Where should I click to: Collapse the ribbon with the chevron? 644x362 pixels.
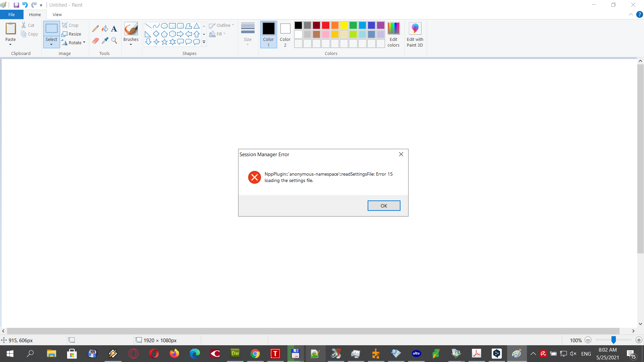pos(631,14)
